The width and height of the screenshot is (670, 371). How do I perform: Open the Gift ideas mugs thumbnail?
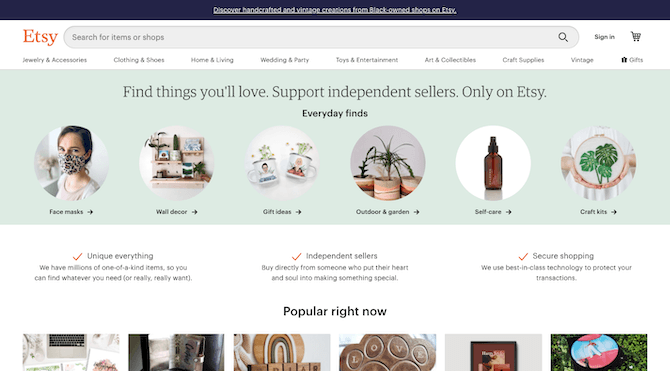tap(282, 163)
